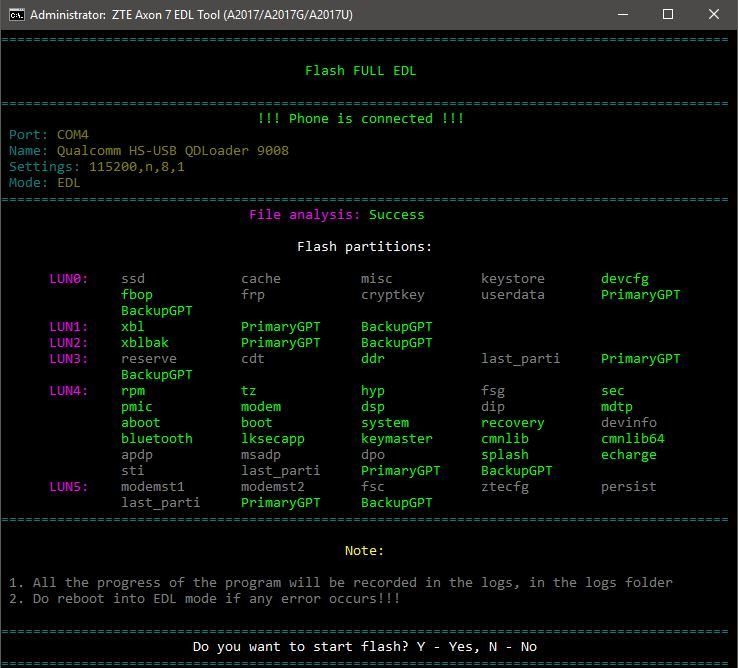This screenshot has width=738, height=668.
Task: Click the 'fsg' partition name
Action: coord(493,391)
